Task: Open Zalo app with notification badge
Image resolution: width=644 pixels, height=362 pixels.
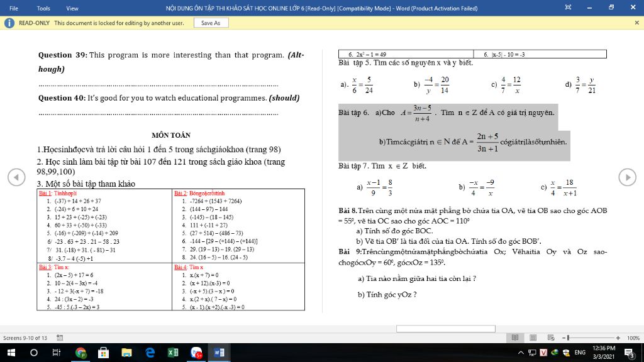Action: pyautogui.click(x=196, y=353)
